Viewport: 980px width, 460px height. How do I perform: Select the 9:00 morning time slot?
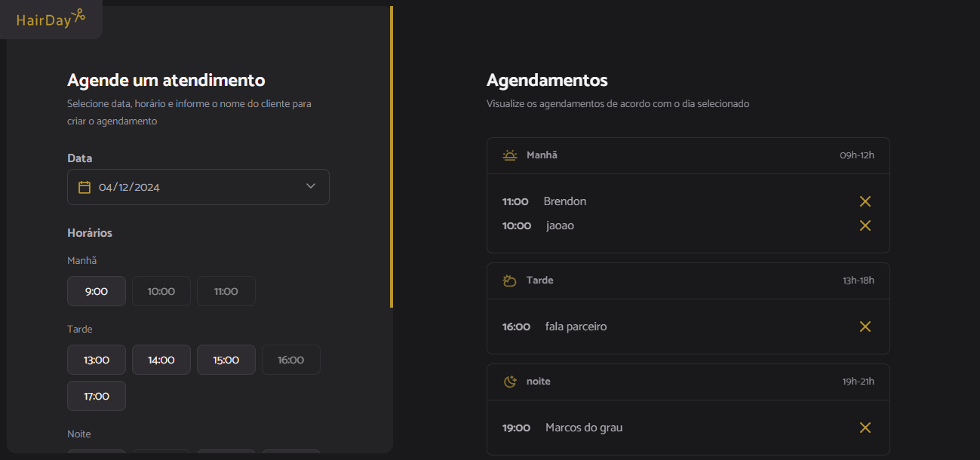97,291
